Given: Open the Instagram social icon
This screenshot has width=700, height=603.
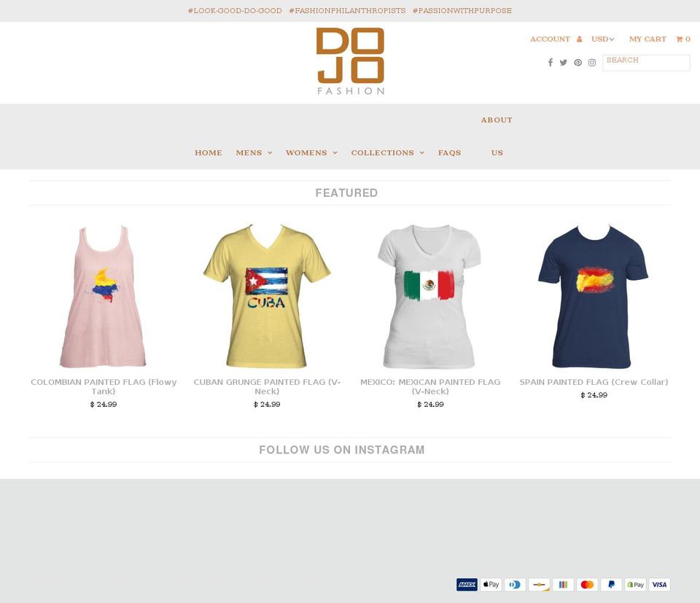Looking at the screenshot, I should tap(592, 63).
